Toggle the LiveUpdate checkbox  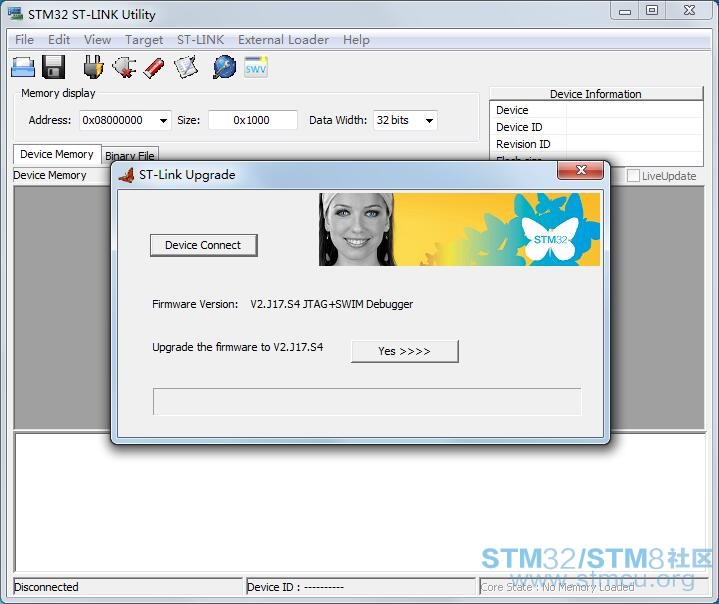coord(633,176)
